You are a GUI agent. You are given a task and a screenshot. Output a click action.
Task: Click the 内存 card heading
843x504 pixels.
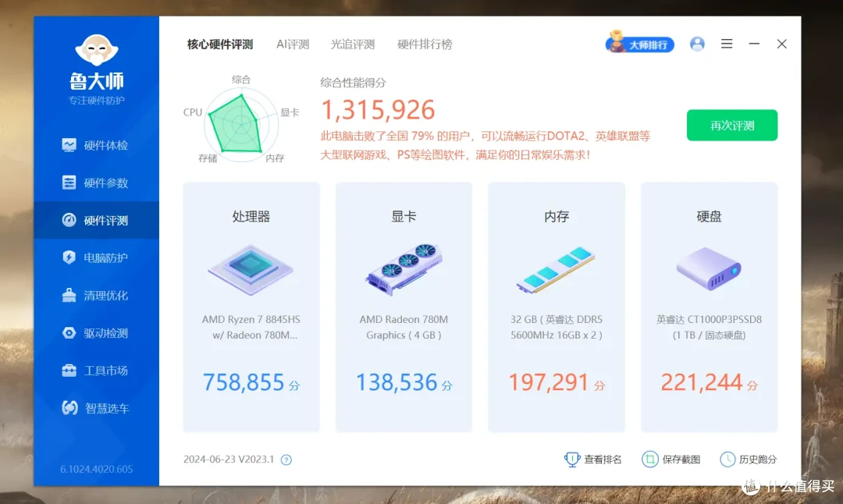coord(557,217)
